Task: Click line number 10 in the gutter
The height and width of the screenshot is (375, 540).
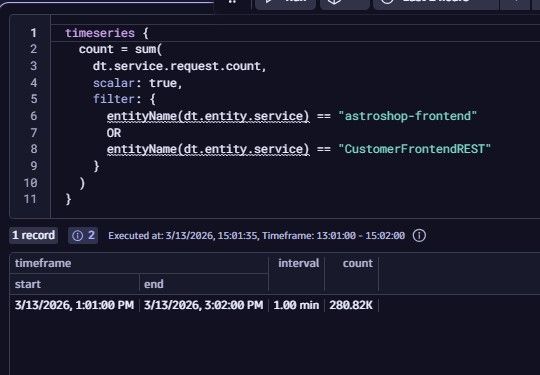Action: [x=30, y=183]
